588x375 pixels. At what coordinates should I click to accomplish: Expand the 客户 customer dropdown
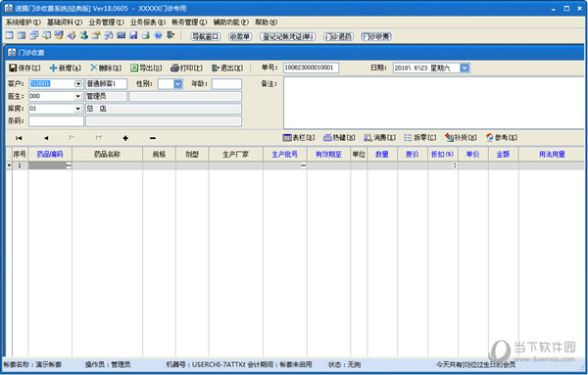(x=78, y=84)
